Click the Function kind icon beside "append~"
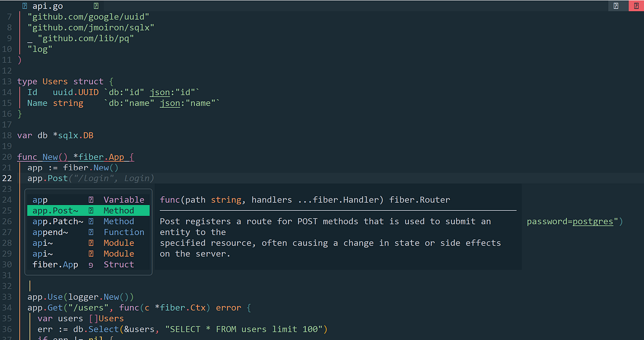This screenshot has width=644, height=340. click(90, 232)
